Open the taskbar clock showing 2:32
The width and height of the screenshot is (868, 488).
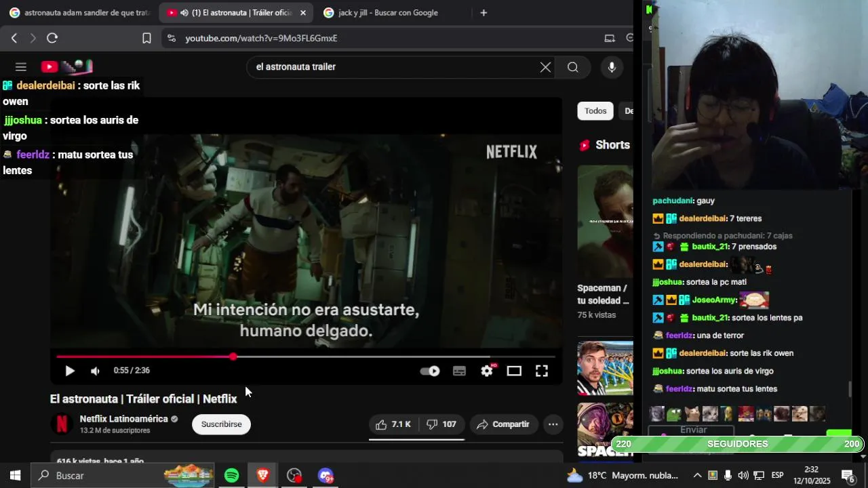pos(812,476)
